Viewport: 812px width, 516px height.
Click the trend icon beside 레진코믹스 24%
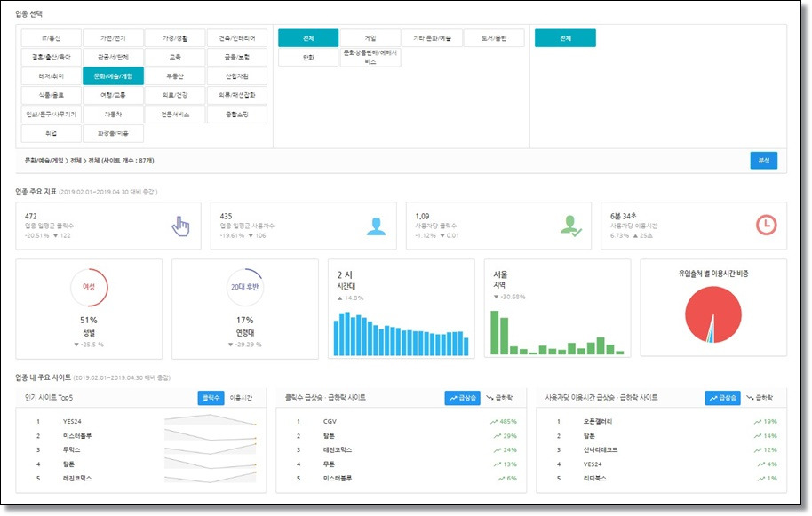click(x=498, y=450)
